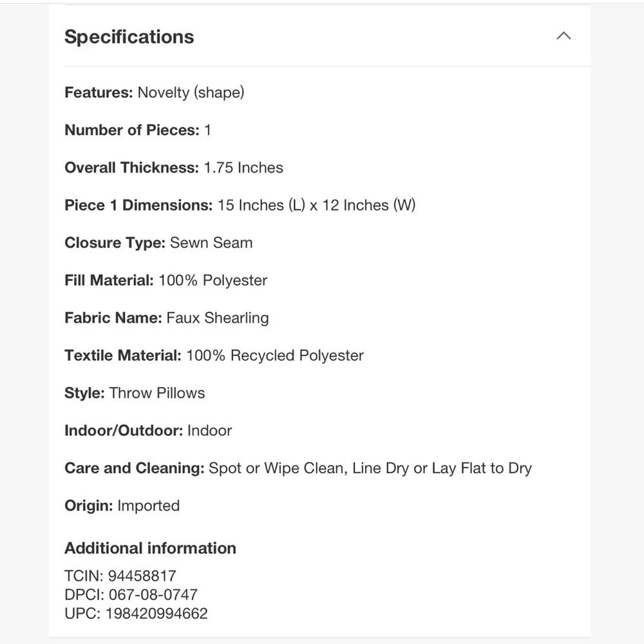Click the Additional information heading

coord(150,548)
